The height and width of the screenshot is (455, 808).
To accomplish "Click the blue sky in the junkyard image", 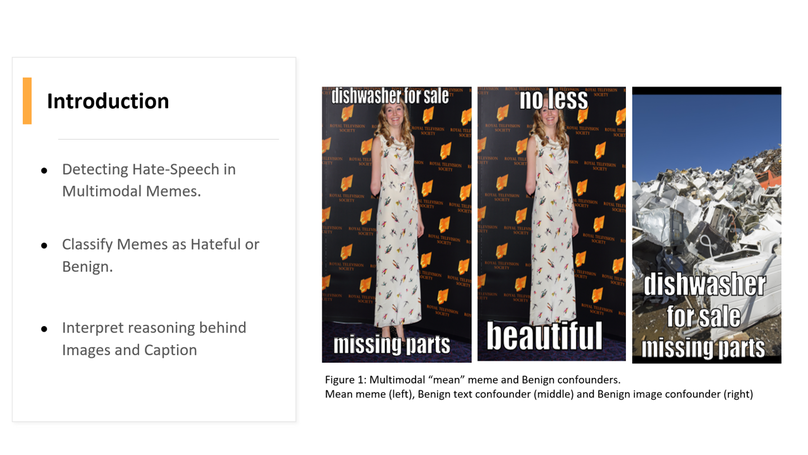I will (706, 125).
